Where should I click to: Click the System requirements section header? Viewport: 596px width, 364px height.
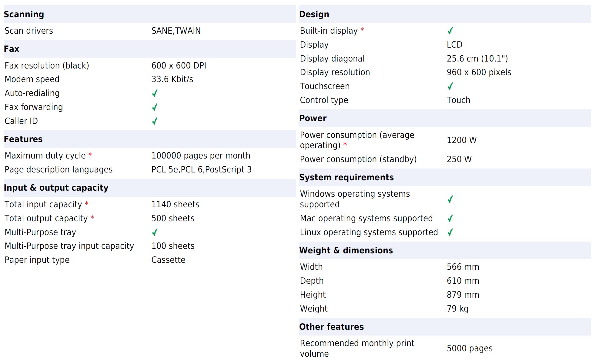click(x=346, y=178)
